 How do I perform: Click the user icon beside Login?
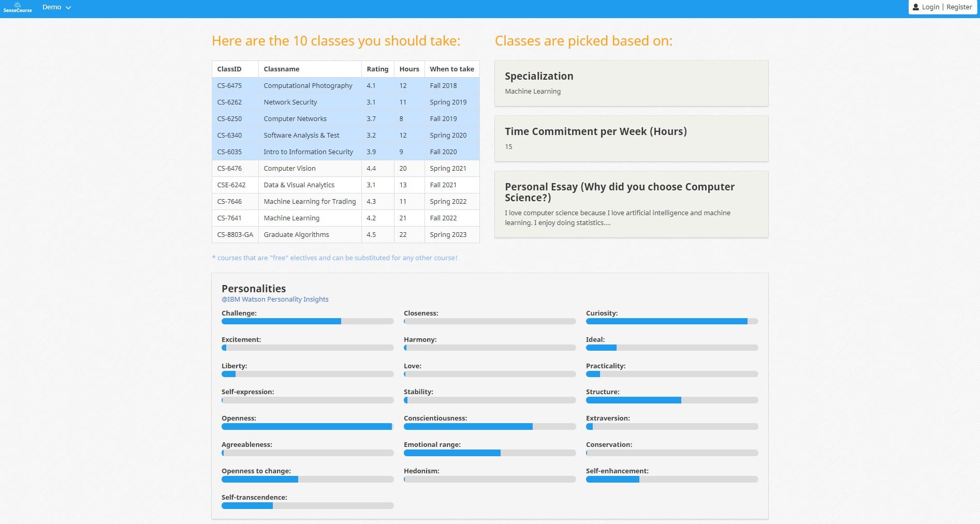click(915, 7)
